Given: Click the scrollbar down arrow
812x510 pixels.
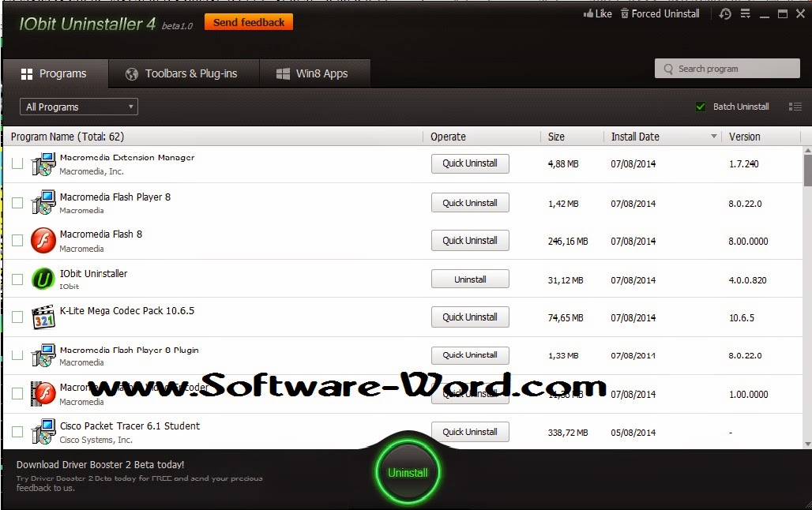Looking at the screenshot, I should [x=807, y=444].
